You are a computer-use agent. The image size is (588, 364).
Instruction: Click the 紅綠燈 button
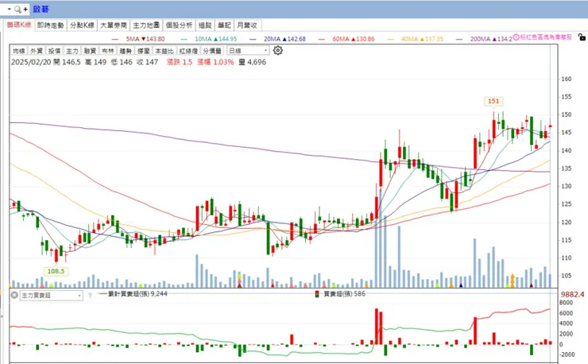point(188,51)
